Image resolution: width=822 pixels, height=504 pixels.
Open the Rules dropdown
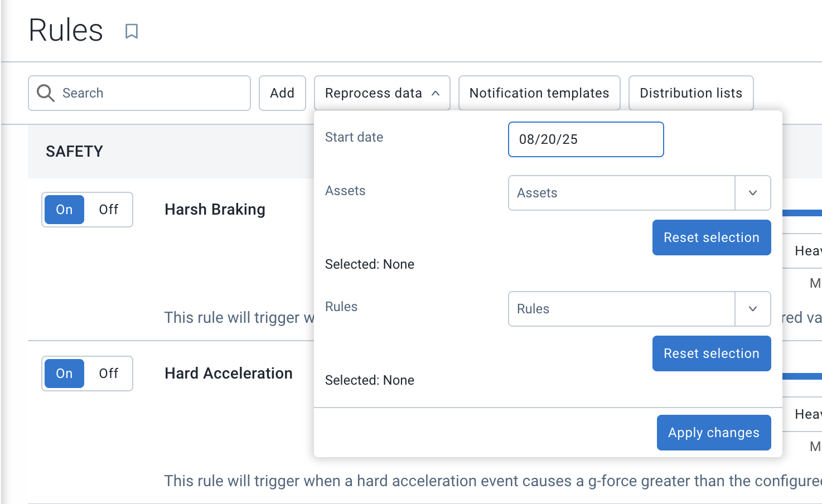point(753,309)
